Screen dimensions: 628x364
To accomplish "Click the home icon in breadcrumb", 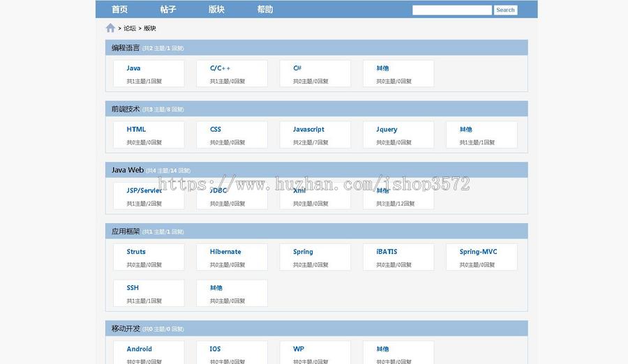I will tap(110, 28).
